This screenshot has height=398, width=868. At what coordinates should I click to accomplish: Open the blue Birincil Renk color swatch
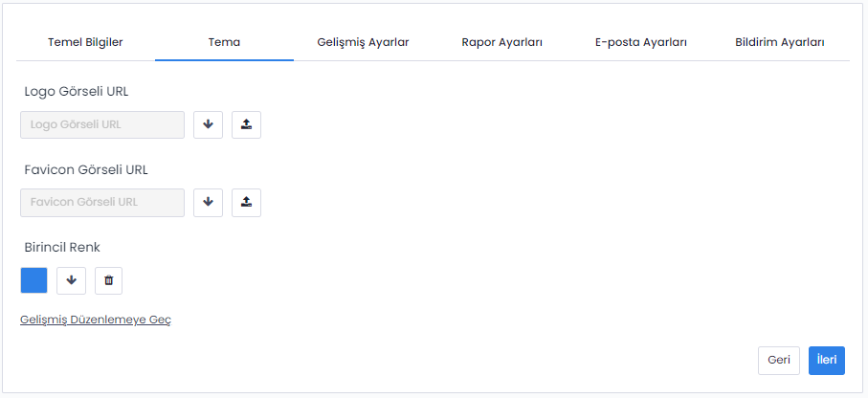33,280
